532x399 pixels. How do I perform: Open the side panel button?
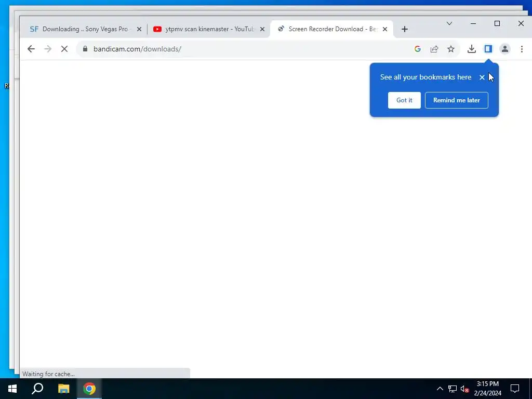488,49
